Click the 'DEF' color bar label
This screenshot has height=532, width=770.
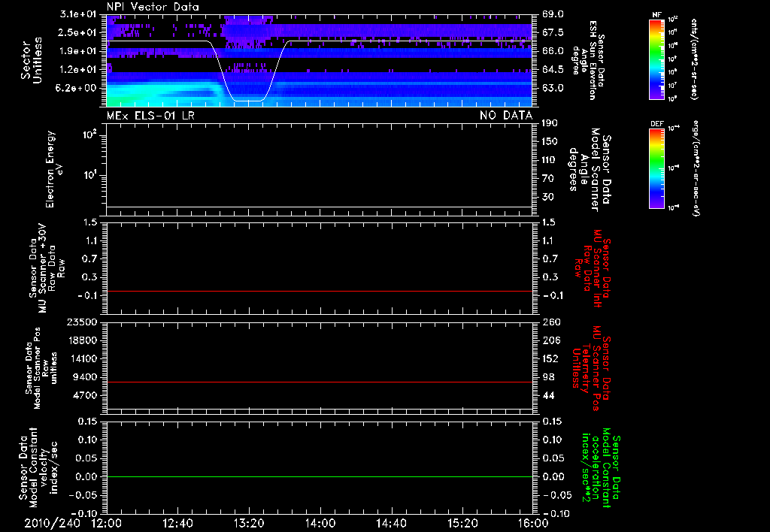656,124
